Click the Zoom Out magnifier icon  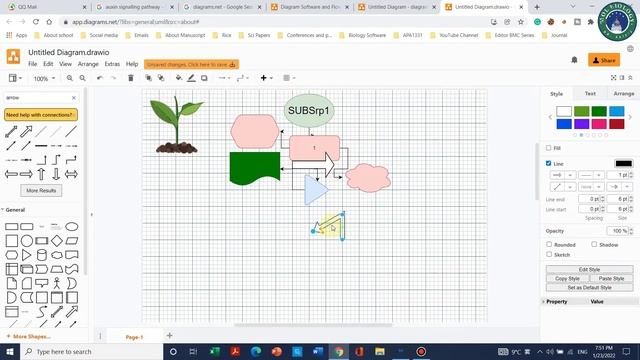(x=82, y=78)
